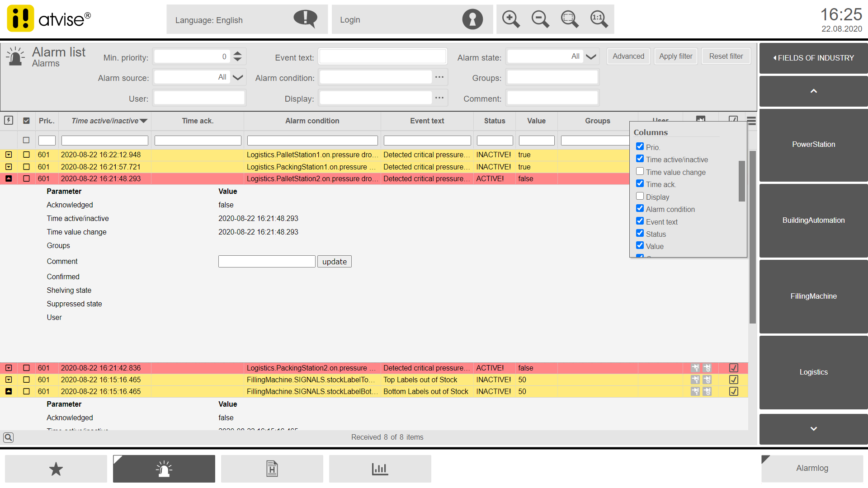Enable the Time value change column
The image size is (868, 488).
coord(640,171)
